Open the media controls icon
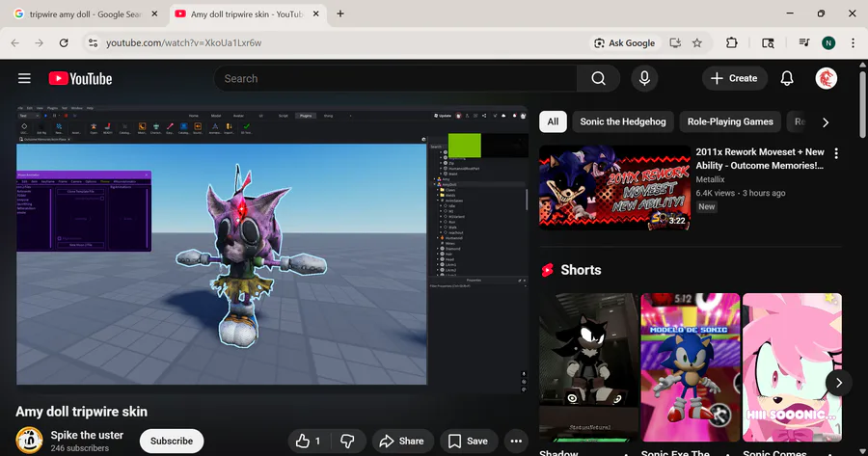This screenshot has height=456, width=868. [803, 42]
